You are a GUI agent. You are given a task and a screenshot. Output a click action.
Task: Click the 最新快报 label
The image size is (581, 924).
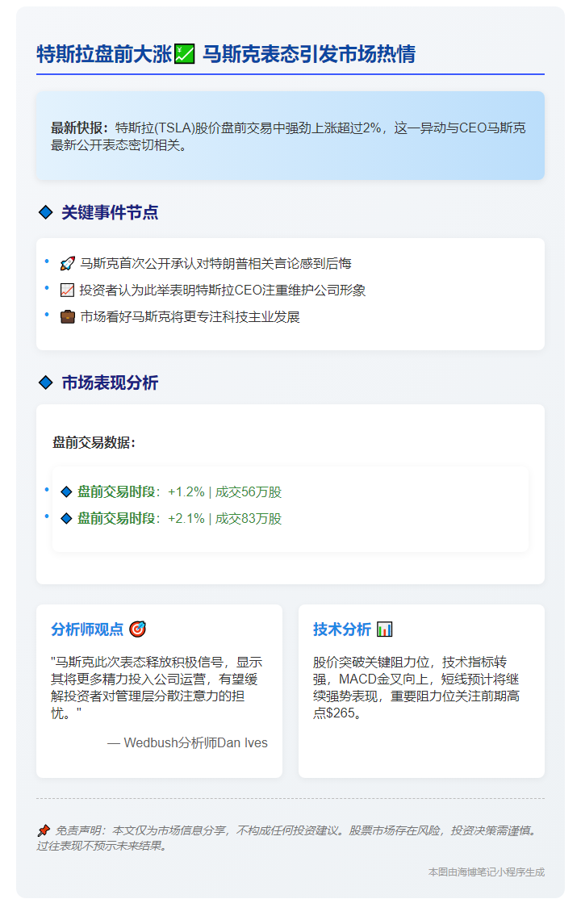point(80,128)
